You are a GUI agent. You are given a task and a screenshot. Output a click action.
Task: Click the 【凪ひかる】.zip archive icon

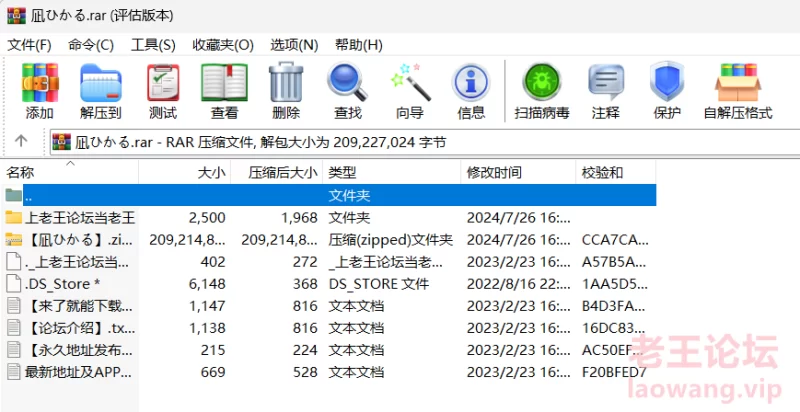[x=13, y=240]
